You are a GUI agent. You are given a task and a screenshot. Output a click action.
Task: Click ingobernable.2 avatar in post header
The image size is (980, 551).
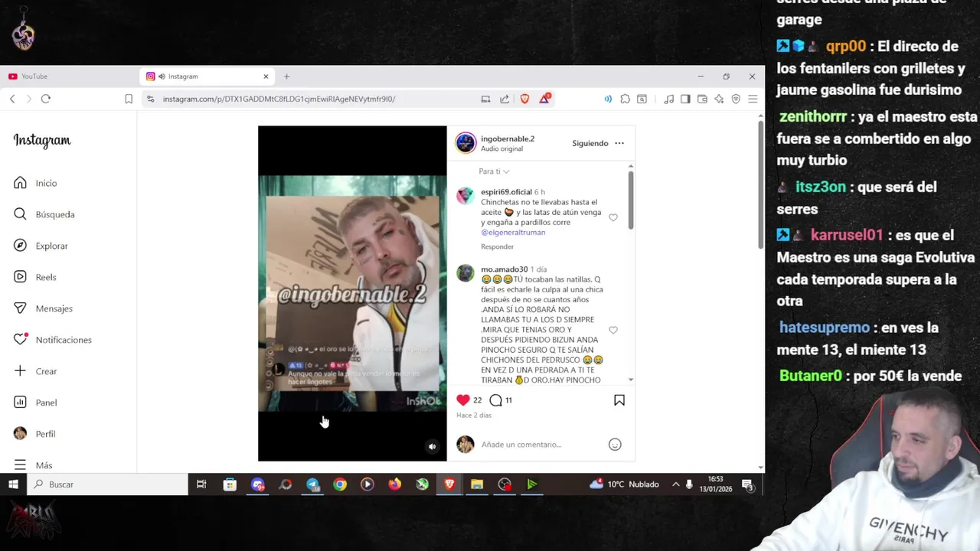pos(465,143)
